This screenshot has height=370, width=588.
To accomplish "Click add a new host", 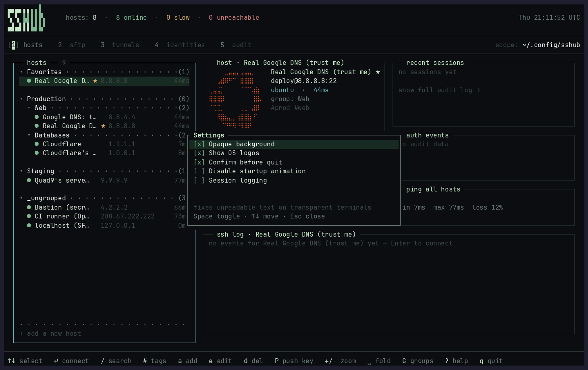I will coord(50,333).
